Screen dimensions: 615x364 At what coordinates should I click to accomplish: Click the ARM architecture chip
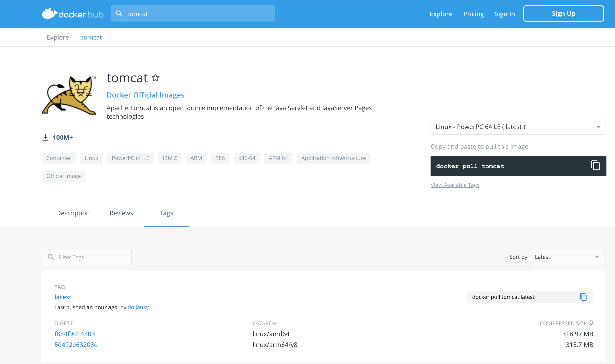pyautogui.click(x=196, y=158)
